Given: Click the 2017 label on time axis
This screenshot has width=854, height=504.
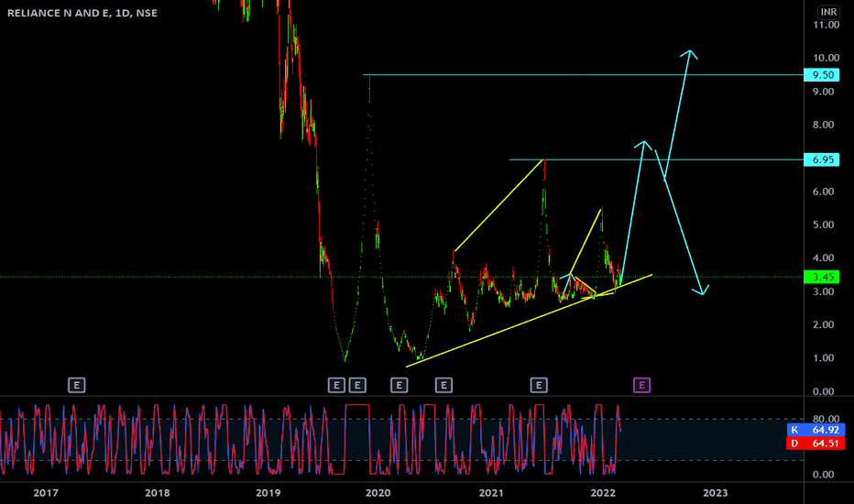Looking at the screenshot, I should tap(46, 493).
